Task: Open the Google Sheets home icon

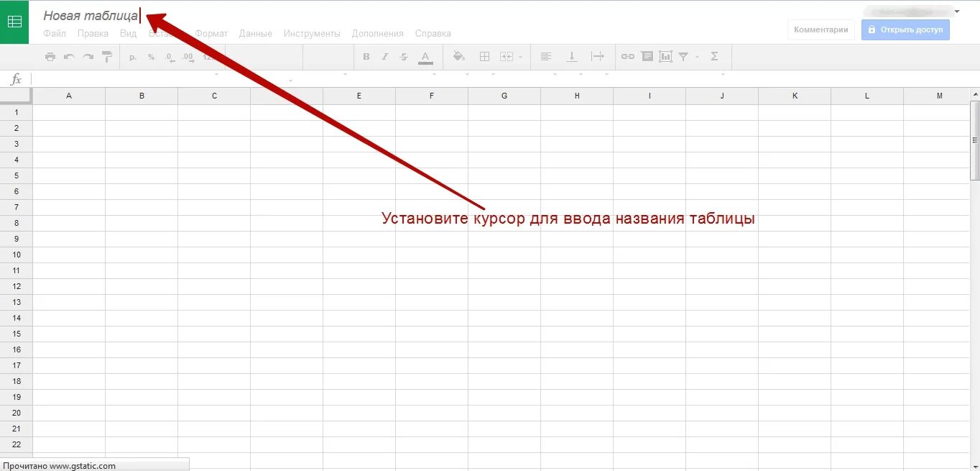Action: coord(14,22)
